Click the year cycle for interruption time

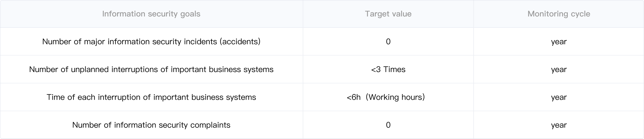(559, 98)
